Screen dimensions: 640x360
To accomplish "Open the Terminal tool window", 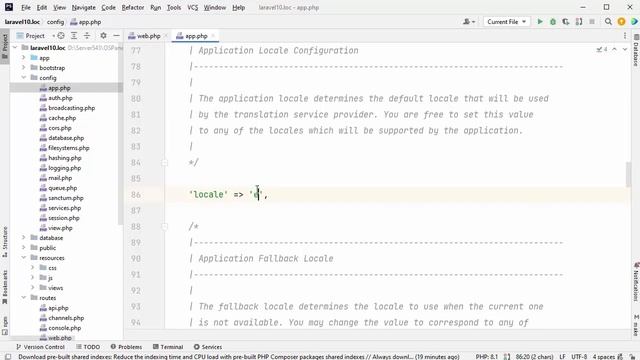I will [x=168, y=347].
